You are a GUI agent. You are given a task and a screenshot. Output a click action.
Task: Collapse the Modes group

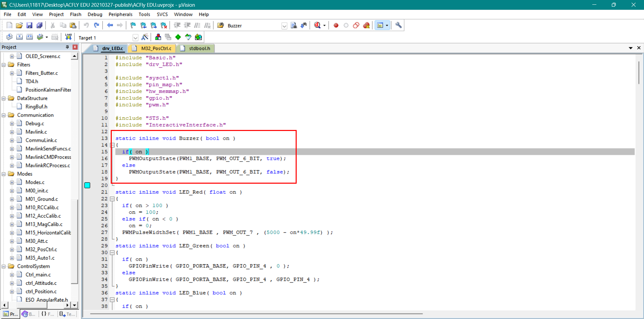coord(4,174)
